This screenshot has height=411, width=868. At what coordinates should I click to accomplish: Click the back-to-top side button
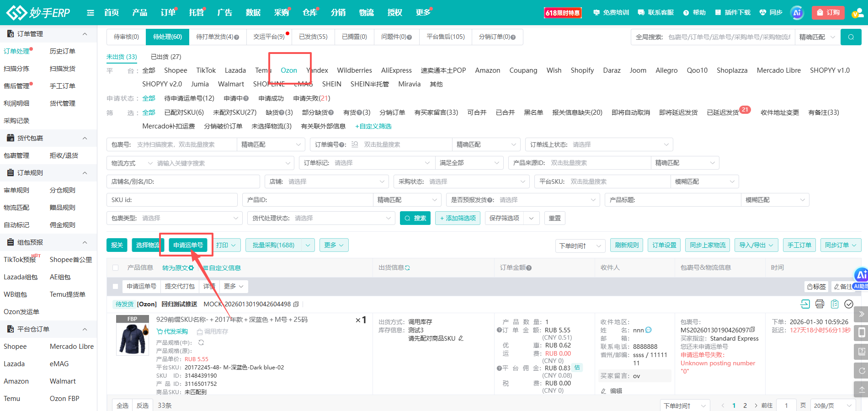tap(861, 390)
